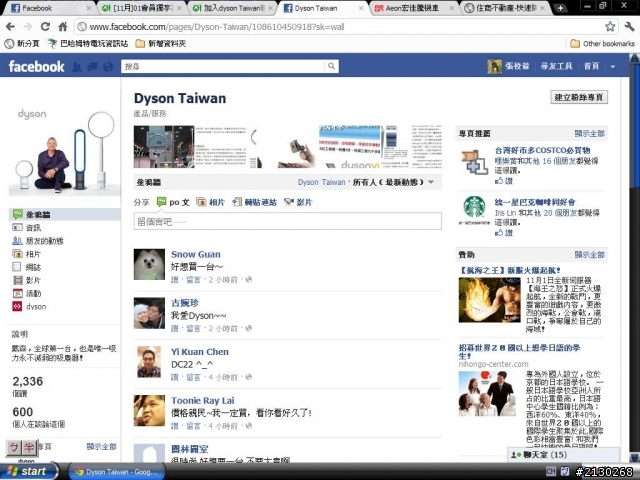The width and height of the screenshot is (640, 480).
Task: Go back with the browser back arrow
Action: (11, 27)
